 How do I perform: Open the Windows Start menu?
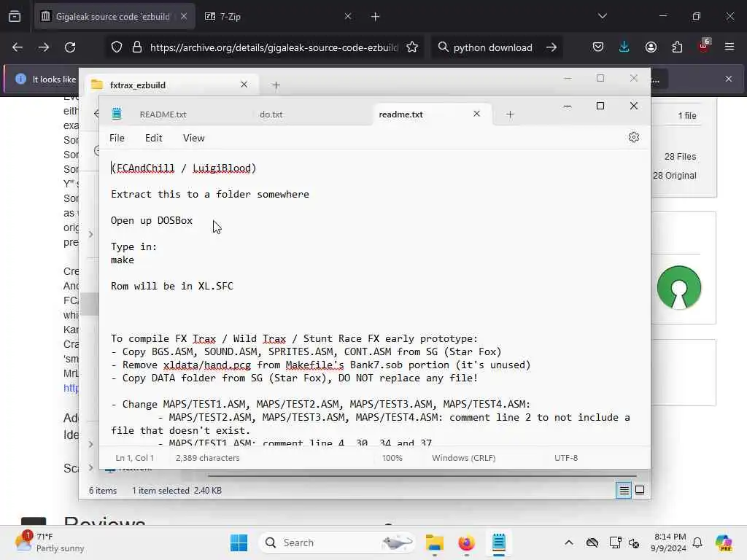pyautogui.click(x=239, y=542)
